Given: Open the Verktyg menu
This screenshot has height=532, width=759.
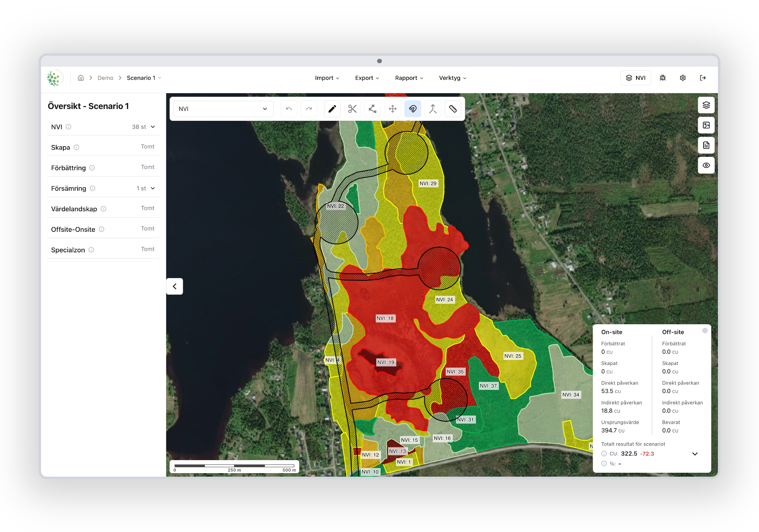Looking at the screenshot, I should tap(453, 78).
